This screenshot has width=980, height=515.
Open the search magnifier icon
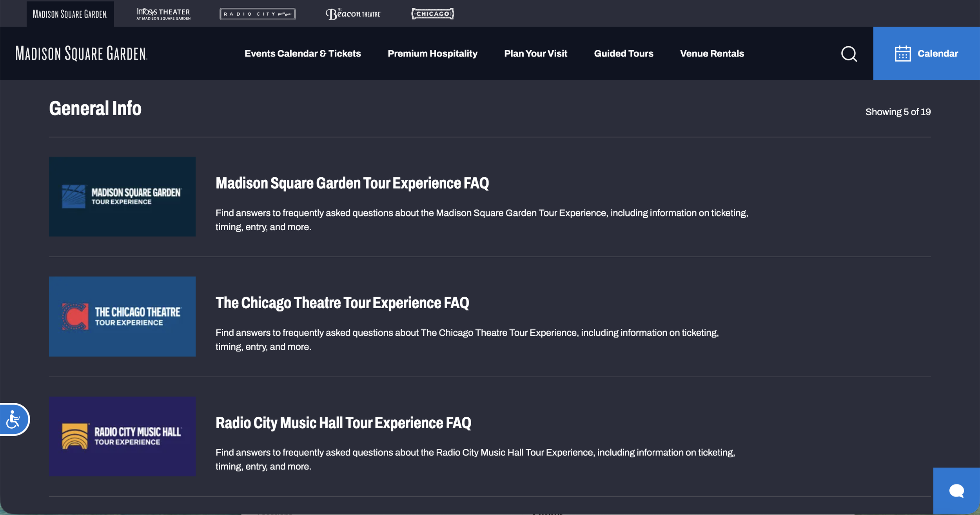849,54
